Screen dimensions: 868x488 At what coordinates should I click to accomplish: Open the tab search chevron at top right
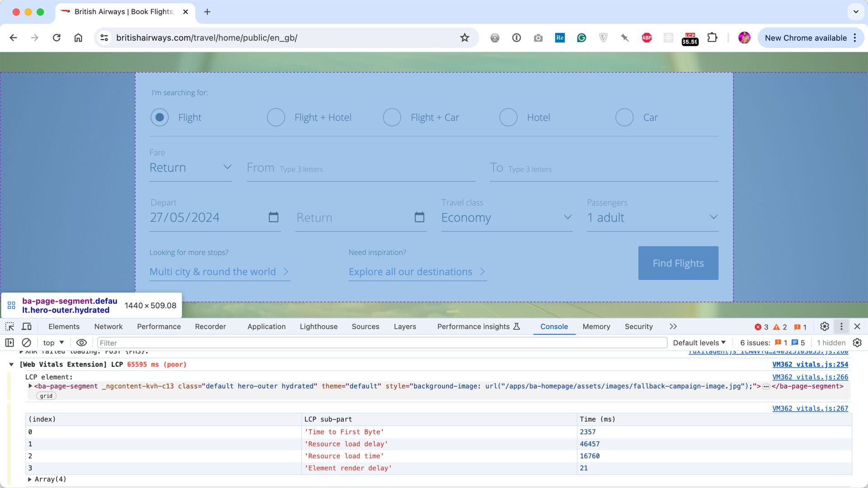pyautogui.click(x=856, y=12)
